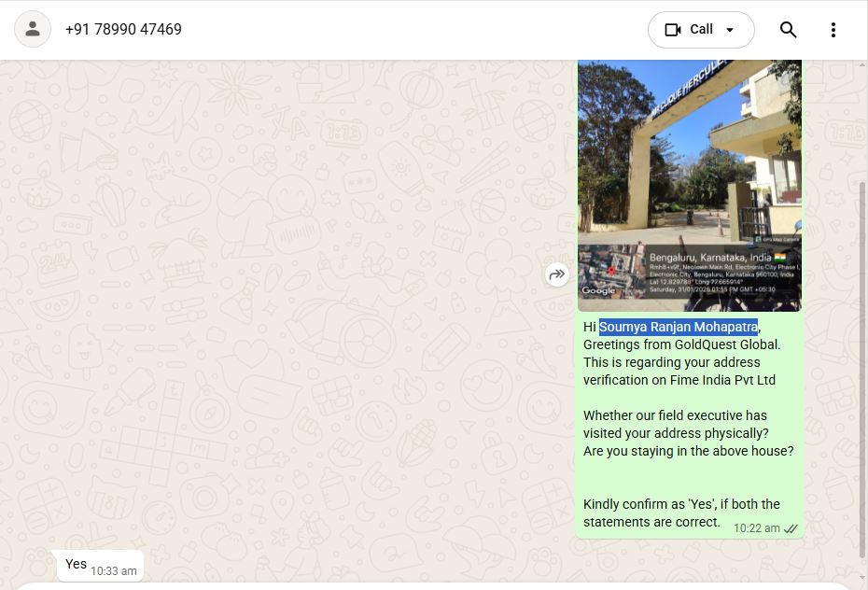Click the double-check read receipt icon
The height and width of the screenshot is (590, 868).
pos(791,528)
